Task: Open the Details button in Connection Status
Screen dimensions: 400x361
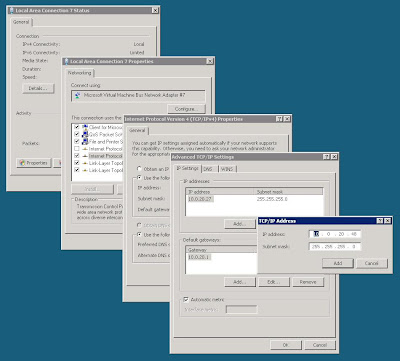Action: tap(38, 88)
